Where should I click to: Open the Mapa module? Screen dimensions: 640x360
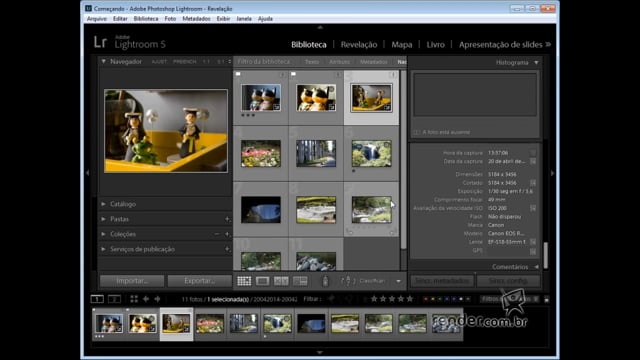402,44
